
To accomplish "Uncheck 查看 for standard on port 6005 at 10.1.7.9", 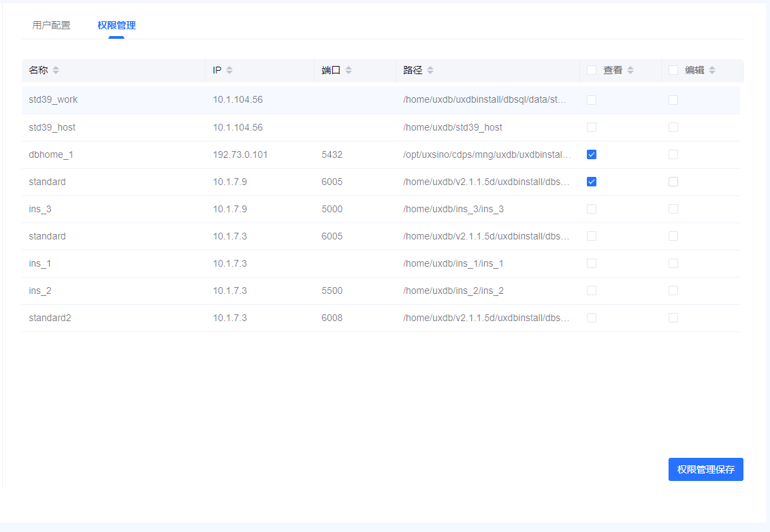I will coord(592,182).
